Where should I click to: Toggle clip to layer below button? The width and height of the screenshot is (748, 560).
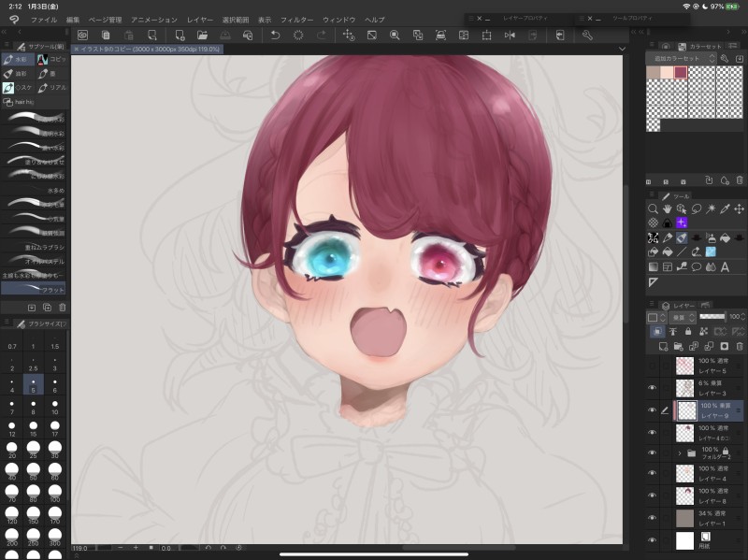[x=657, y=331]
